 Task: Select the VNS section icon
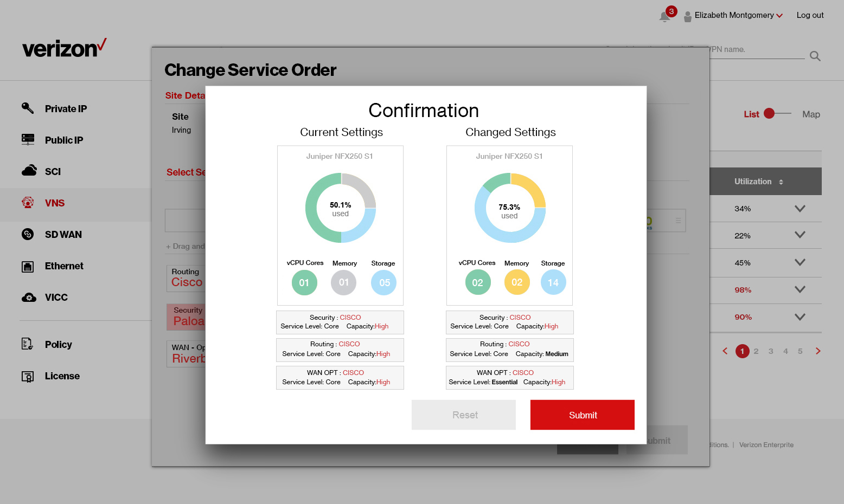[28, 203]
